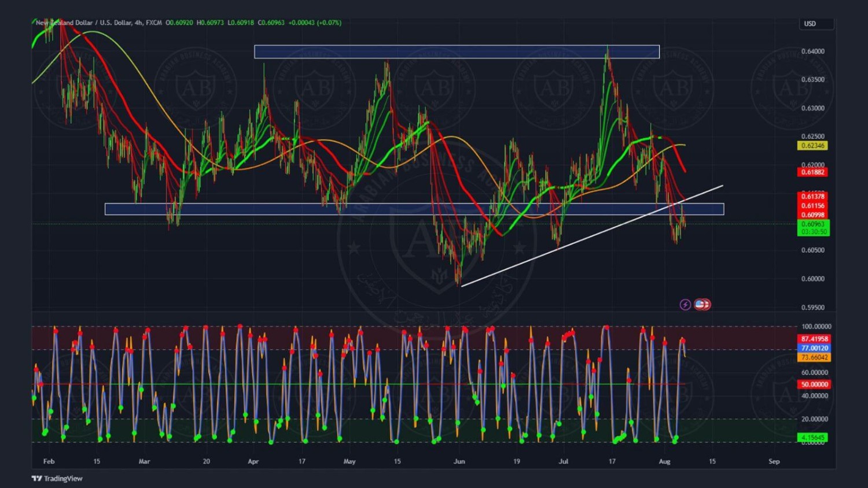Click the orange 73.66042 oscillator label
868x488 pixels.
tap(814, 357)
